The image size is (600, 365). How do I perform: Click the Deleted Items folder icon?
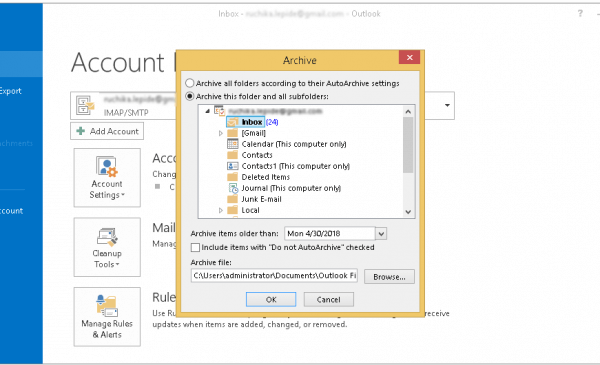(233, 177)
